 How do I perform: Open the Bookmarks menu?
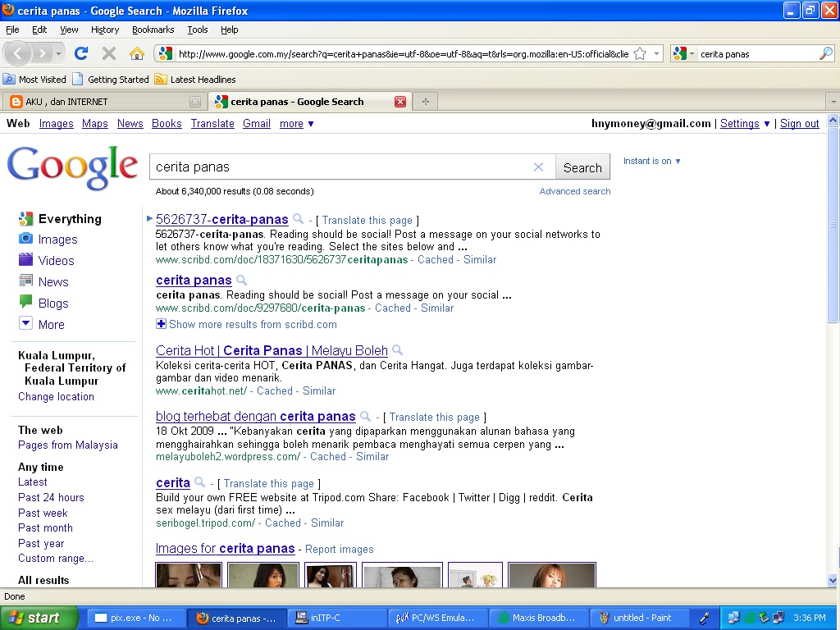[153, 30]
